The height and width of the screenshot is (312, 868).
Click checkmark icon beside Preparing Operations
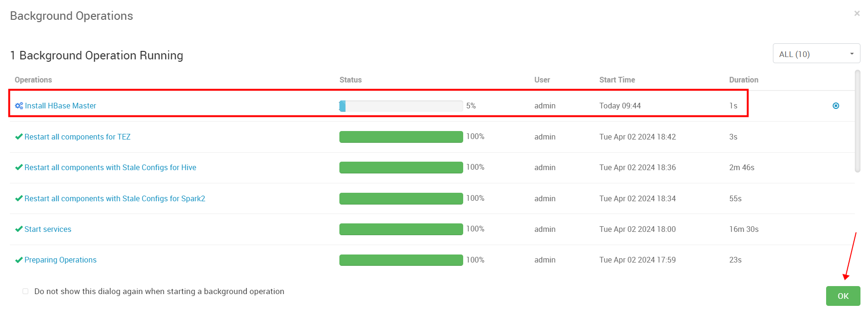click(x=19, y=260)
